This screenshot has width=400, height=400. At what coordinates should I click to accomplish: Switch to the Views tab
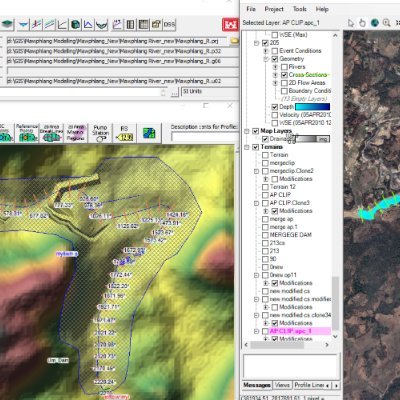coord(282,385)
